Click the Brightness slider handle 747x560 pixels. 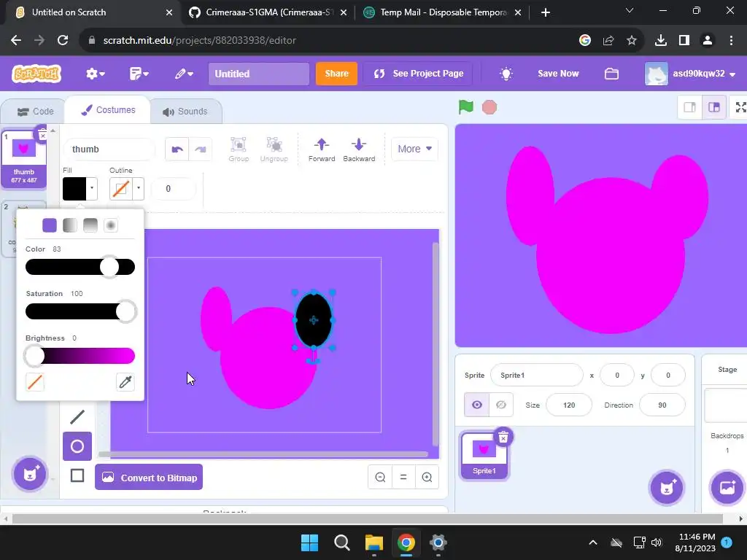(x=35, y=356)
